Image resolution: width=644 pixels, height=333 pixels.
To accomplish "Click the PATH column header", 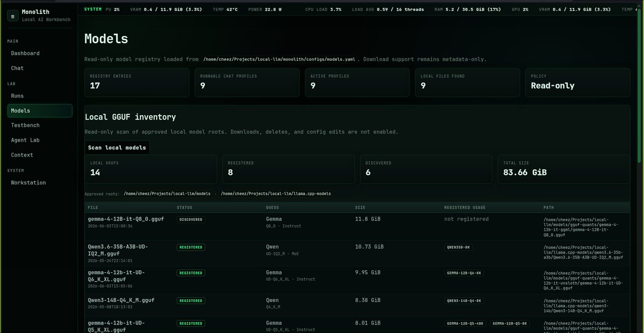I will 548,207.
